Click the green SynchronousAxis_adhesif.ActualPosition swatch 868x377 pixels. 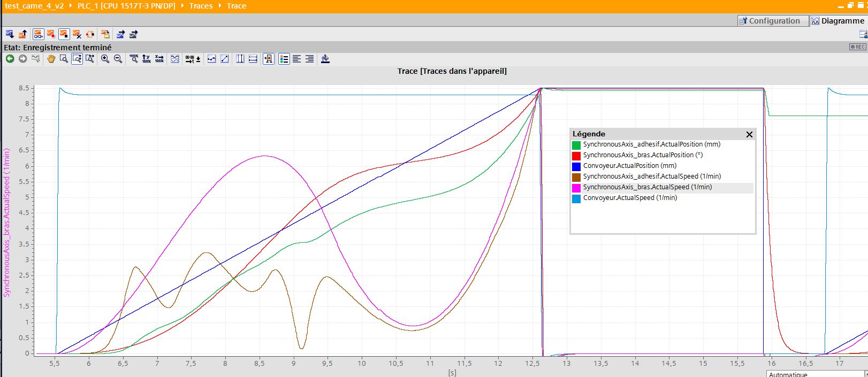[576, 145]
